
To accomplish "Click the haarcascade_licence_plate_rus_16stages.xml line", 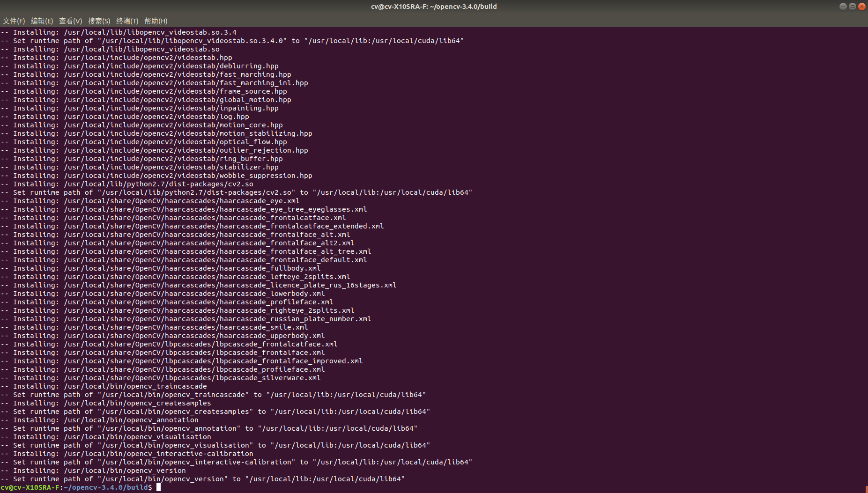I will tap(199, 285).
